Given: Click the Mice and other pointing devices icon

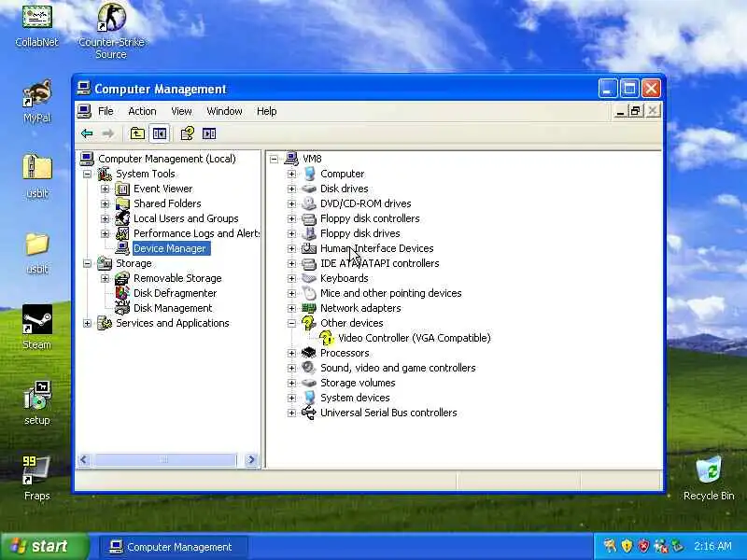Looking at the screenshot, I should coord(309,293).
